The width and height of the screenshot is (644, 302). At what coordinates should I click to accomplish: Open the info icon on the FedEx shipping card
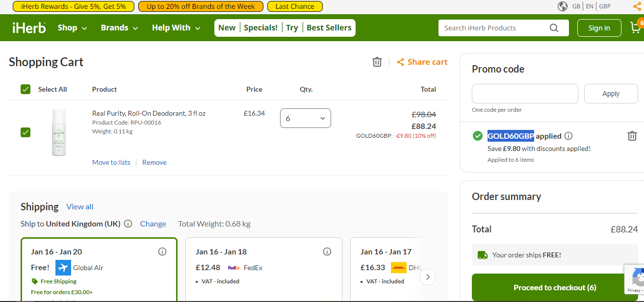pos(327,252)
